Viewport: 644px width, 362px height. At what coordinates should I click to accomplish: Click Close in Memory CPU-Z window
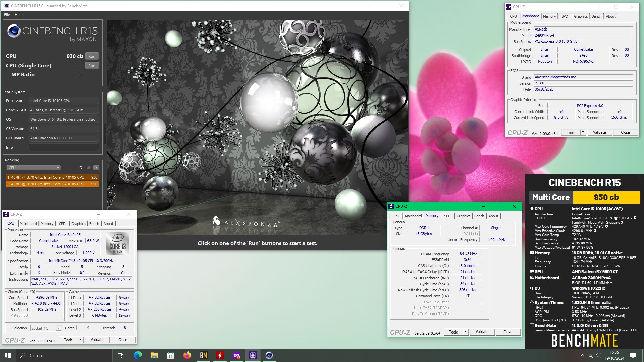508,332
